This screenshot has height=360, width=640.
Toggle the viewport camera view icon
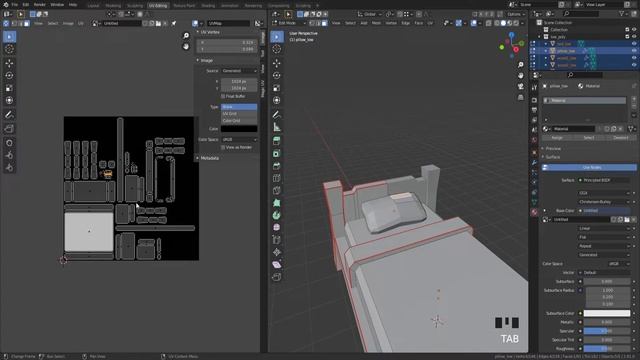click(520, 87)
